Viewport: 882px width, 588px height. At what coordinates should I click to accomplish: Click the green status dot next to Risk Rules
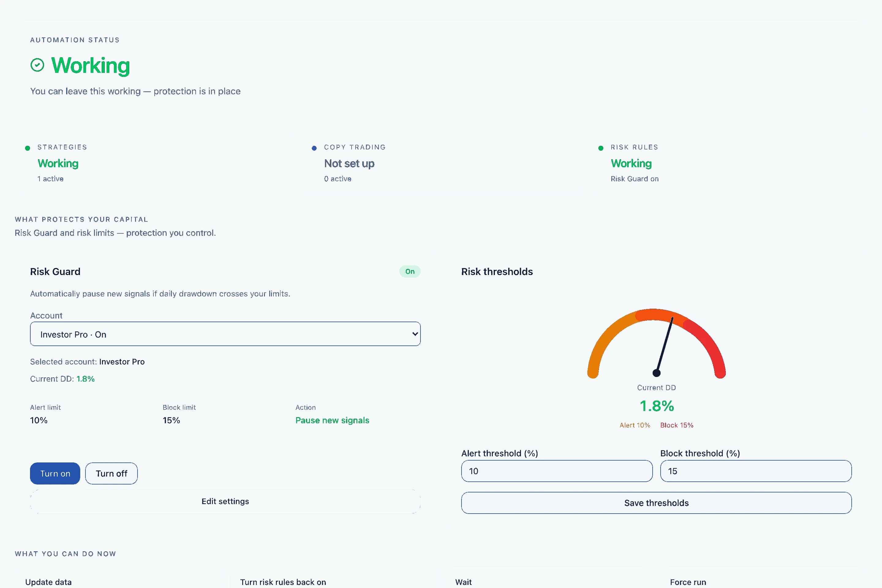pos(601,148)
